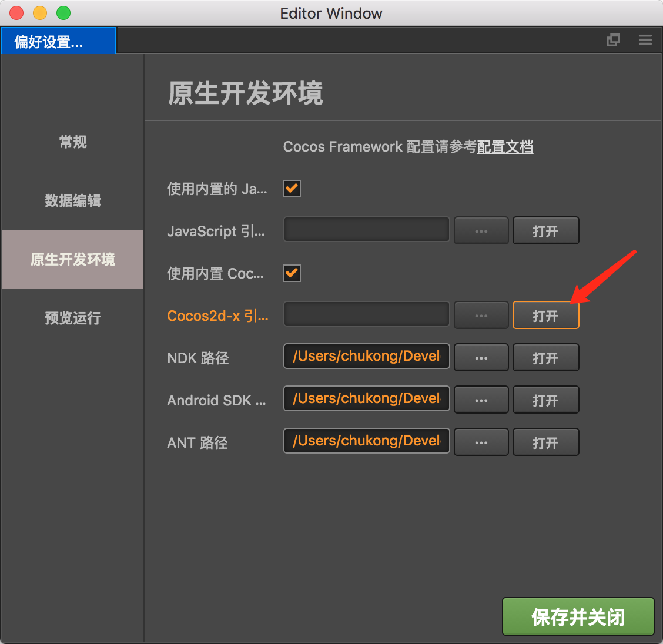Click the Cocos2d-x 引... label
The image size is (663, 644).
point(217,316)
